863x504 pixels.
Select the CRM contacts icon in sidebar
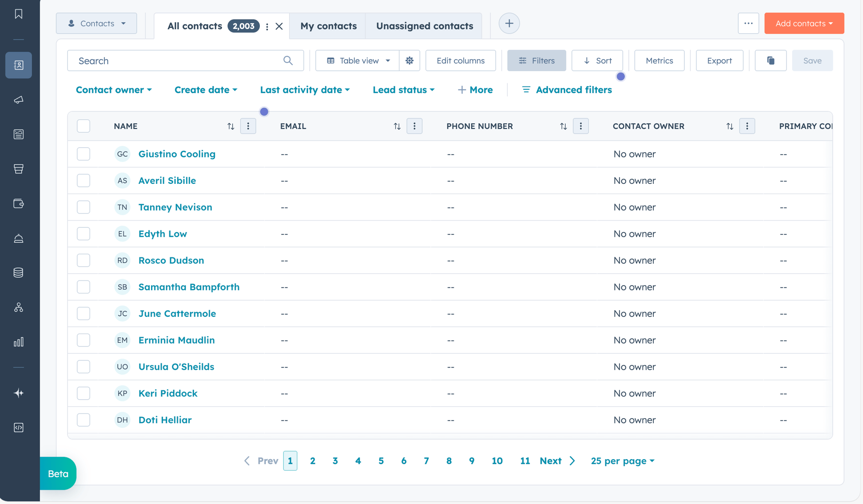[x=18, y=65]
